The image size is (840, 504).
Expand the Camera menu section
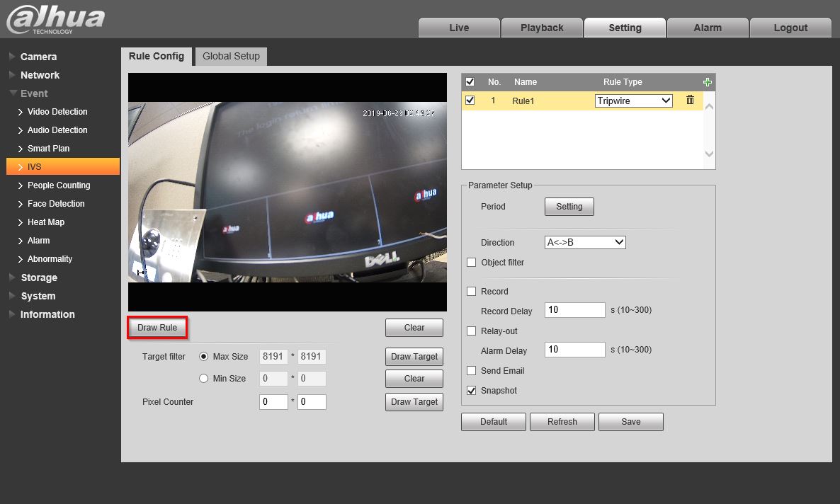[38, 57]
